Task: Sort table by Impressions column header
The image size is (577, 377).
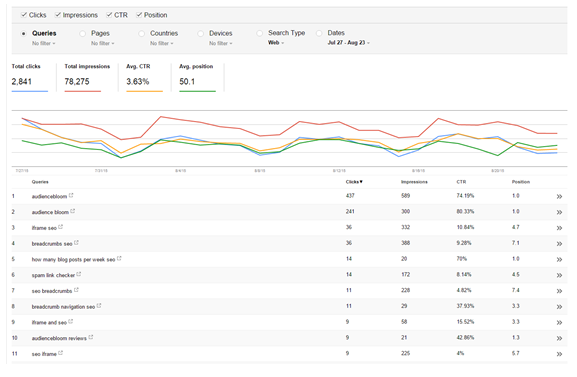Action: click(414, 182)
